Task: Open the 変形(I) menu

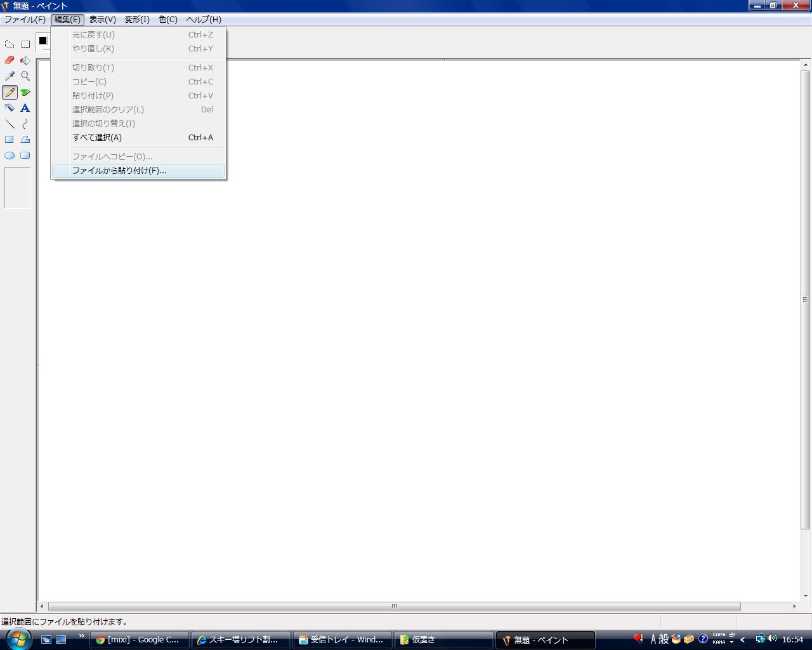Action: coord(137,20)
